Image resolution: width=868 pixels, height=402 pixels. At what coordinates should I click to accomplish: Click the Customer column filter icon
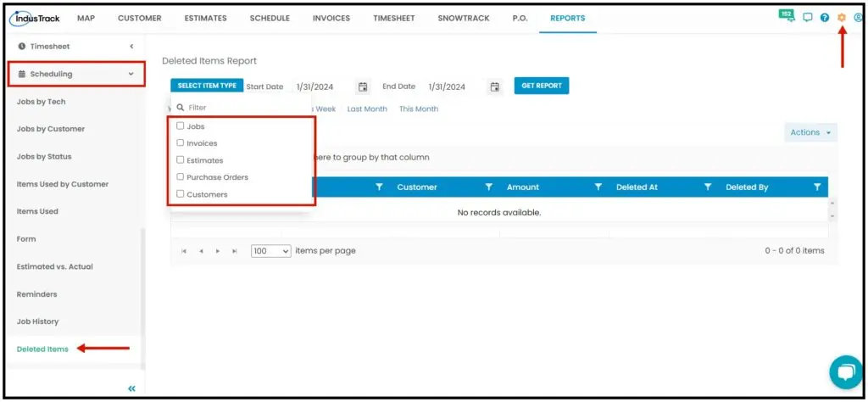click(x=489, y=187)
